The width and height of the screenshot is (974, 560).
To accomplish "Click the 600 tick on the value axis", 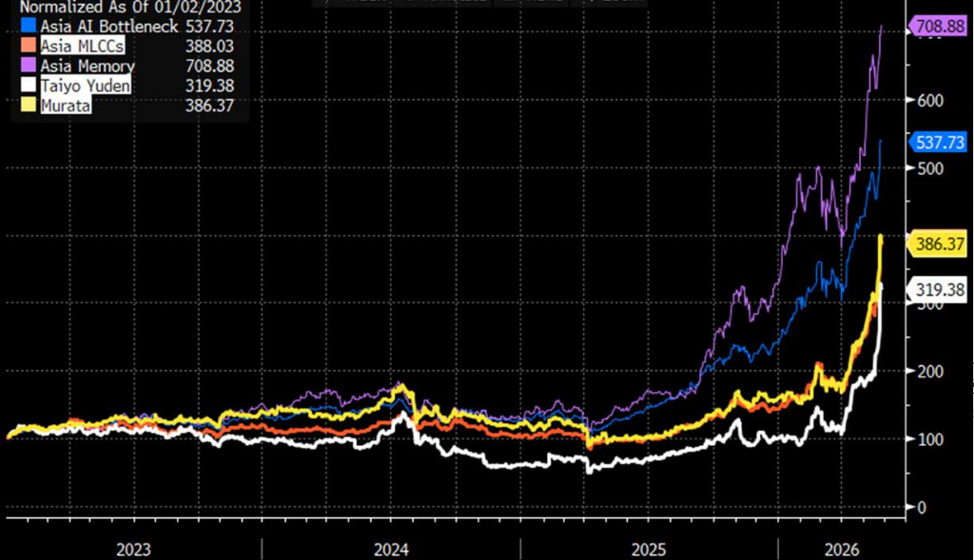I will 930,101.
